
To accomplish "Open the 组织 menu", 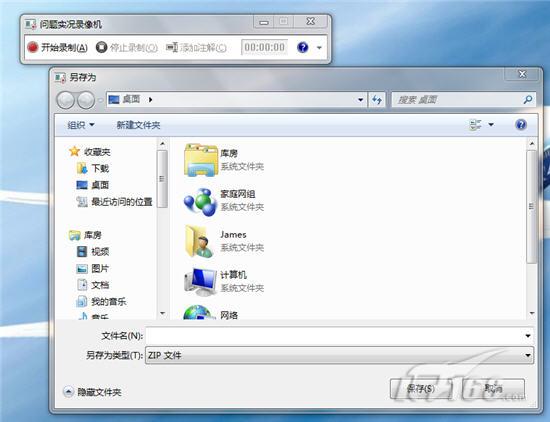I will click(81, 125).
